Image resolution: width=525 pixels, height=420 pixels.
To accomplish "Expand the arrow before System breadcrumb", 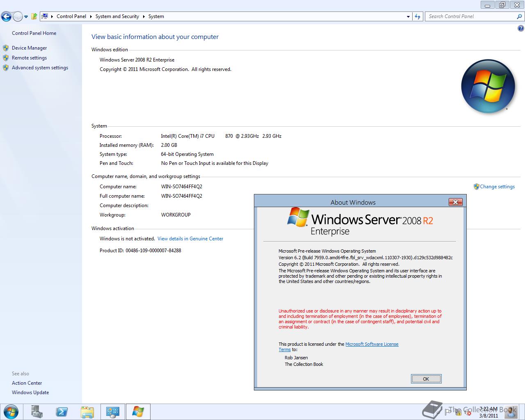I will pos(144,16).
